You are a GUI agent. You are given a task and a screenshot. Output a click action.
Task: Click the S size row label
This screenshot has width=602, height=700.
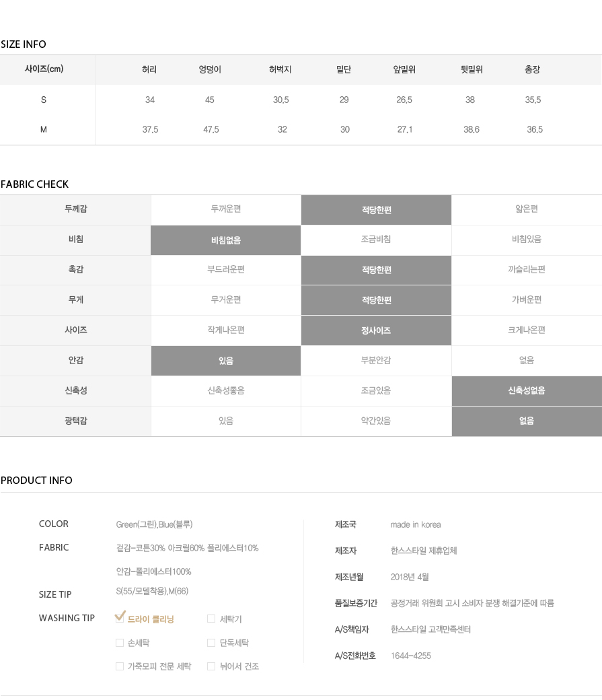(44, 100)
